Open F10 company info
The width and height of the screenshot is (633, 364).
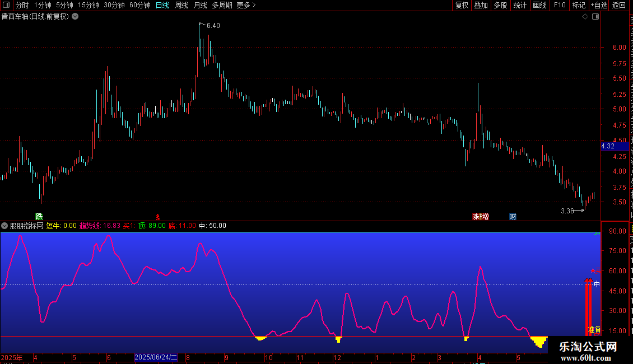[560, 5]
